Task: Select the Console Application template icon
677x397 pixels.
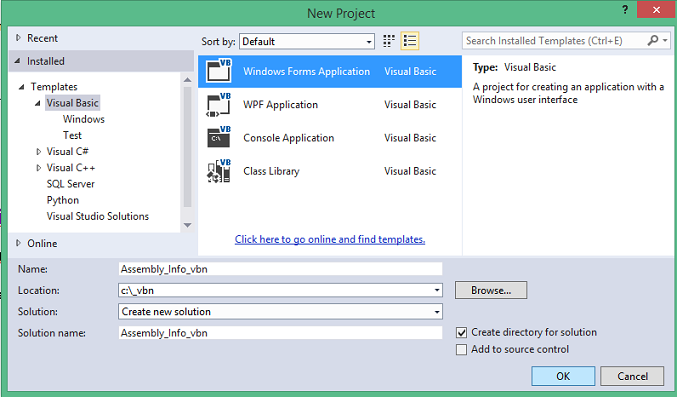Action: 219,137
